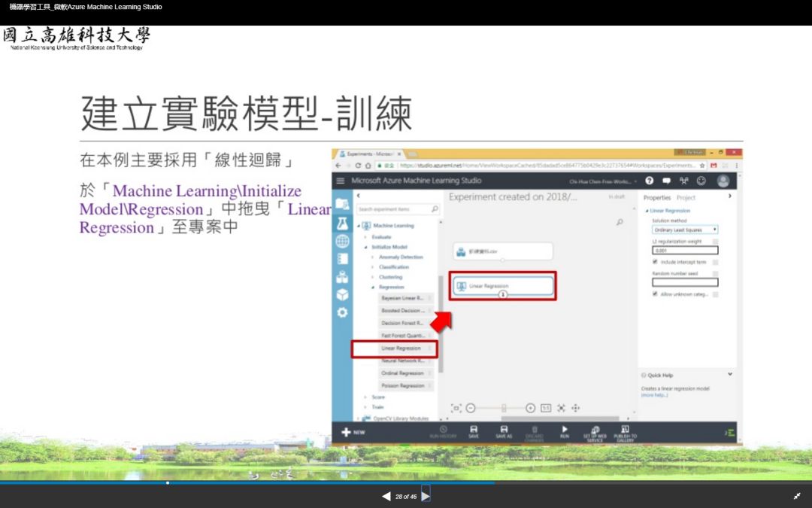Viewport: 812px width, 508px height.
Task: Click the canvas zoom slider handle
Action: point(503,408)
